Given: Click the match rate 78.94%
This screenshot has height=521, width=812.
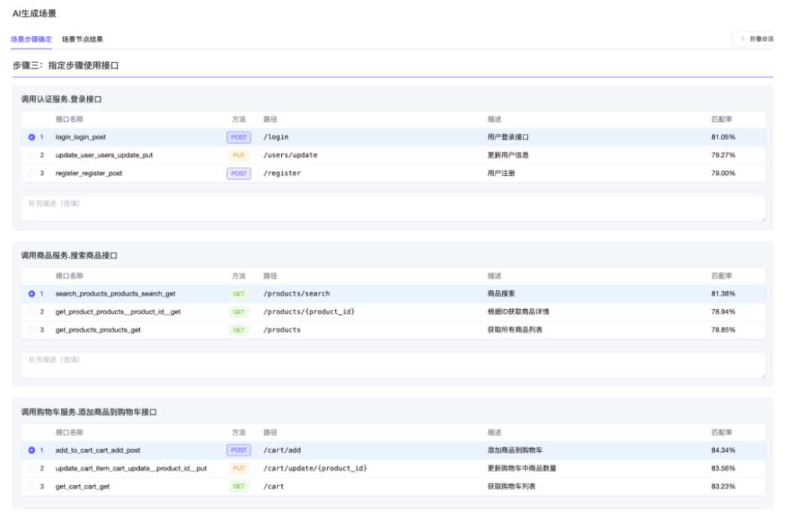Looking at the screenshot, I should [723, 312].
